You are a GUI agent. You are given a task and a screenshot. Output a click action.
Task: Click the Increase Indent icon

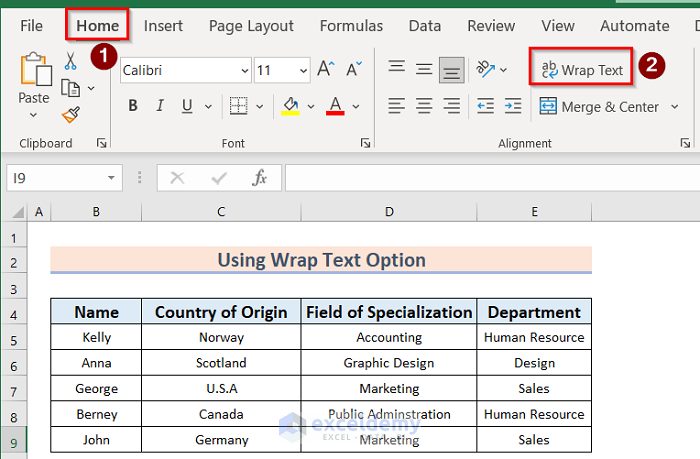513,105
